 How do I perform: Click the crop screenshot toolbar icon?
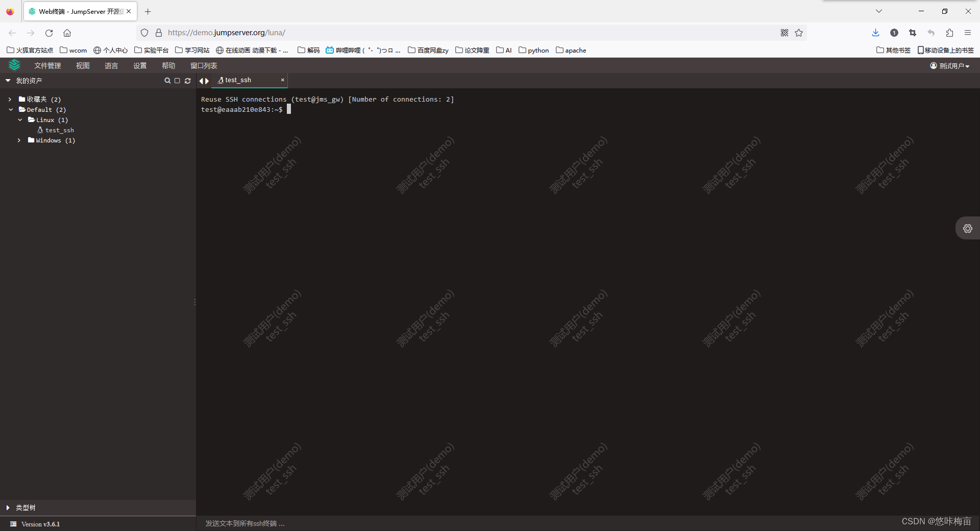click(913, 33)
